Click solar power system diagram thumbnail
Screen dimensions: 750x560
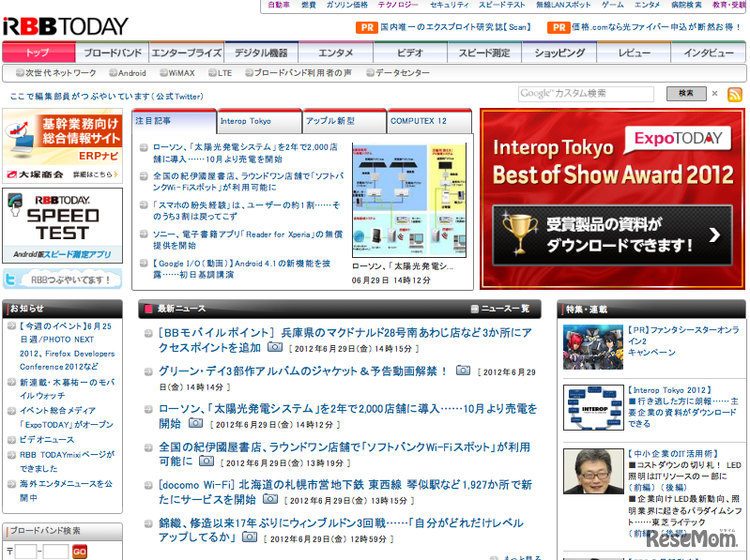(409, 200)
